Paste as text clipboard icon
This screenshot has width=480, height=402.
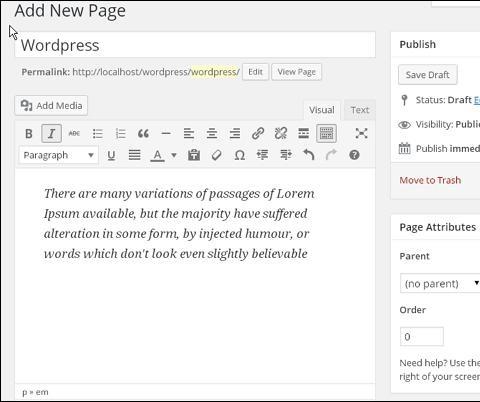coord(194,155)
